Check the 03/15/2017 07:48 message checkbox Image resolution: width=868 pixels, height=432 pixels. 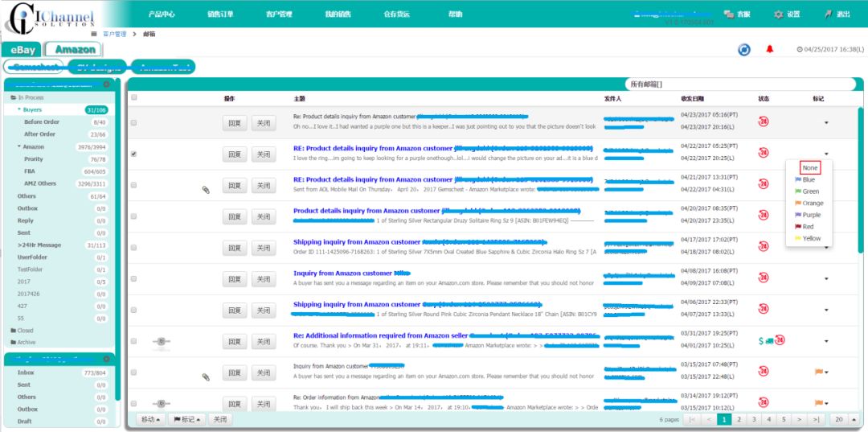[x=133, y=372]
